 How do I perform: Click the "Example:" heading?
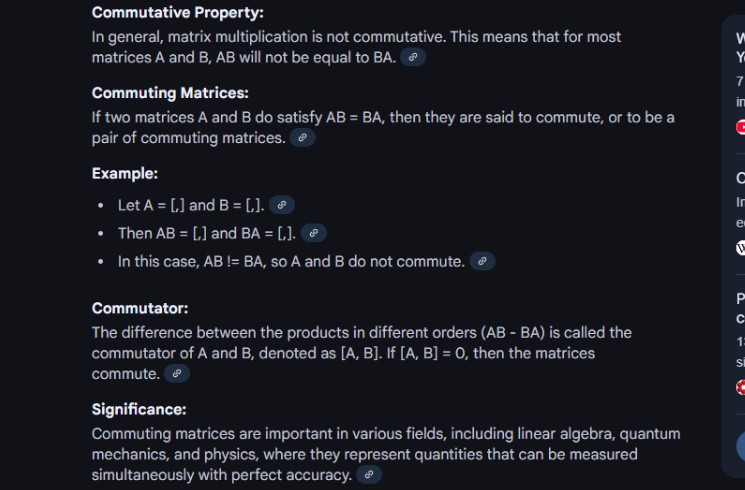[124, 173]
